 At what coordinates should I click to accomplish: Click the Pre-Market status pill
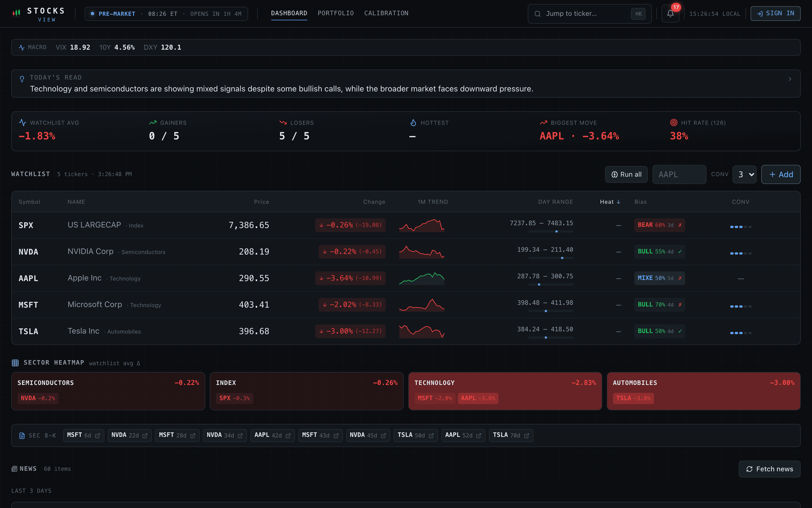click(166, 14)
